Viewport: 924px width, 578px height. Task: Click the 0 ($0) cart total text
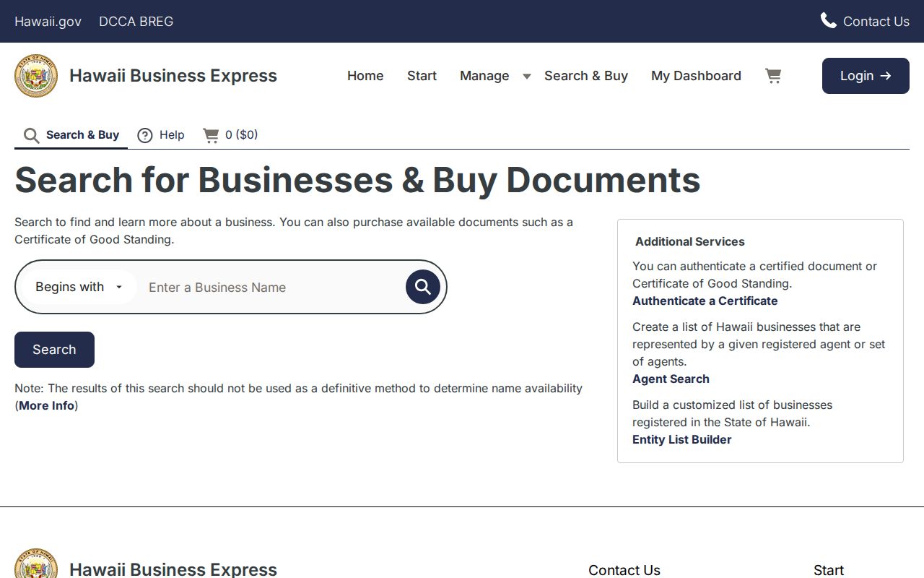(x=241, y=134)
